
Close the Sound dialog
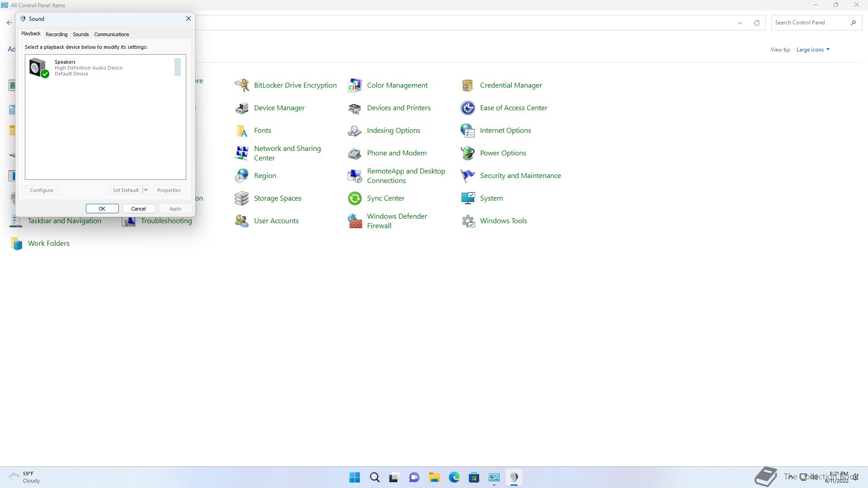[189, 19]
